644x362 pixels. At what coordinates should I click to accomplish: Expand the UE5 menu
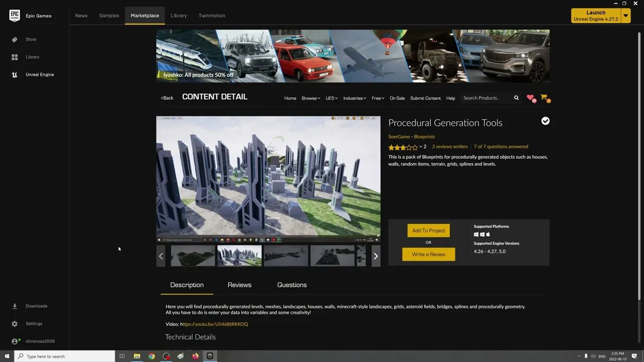pos(332,98)
